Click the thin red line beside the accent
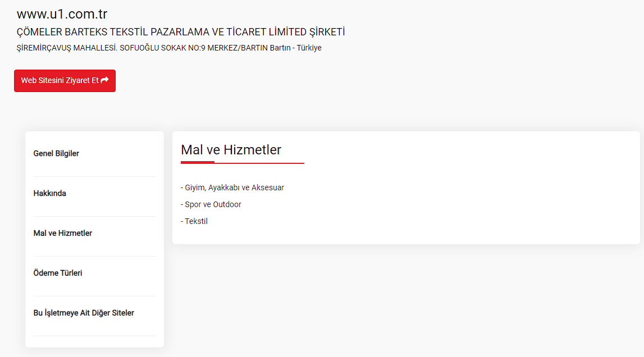The width and height of the screenshot is (644, 357). click(259, 163)
